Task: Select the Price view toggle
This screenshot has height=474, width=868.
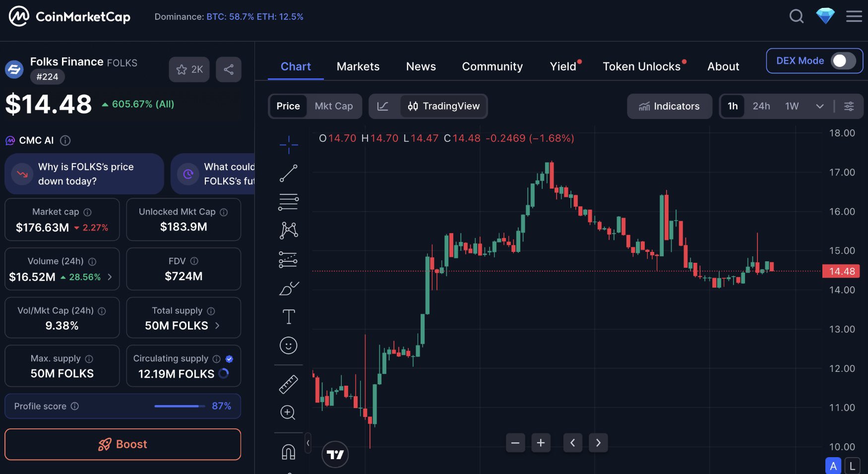Action: [x=288, y=106]
